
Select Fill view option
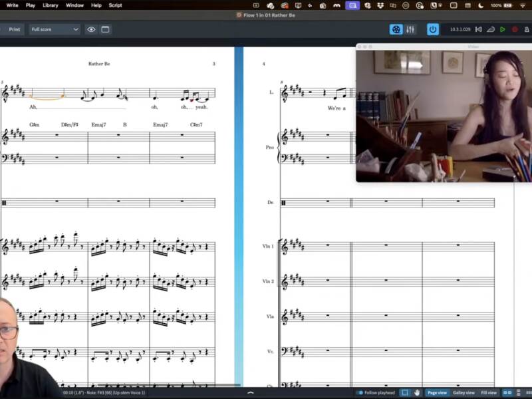(x=488, y=393)
